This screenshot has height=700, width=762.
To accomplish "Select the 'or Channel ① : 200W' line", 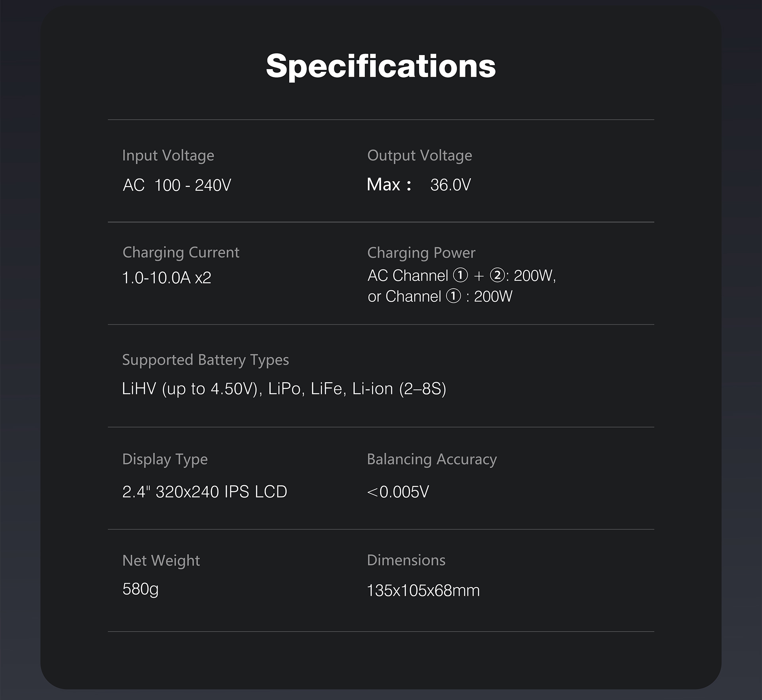I will tap(440, 296).
